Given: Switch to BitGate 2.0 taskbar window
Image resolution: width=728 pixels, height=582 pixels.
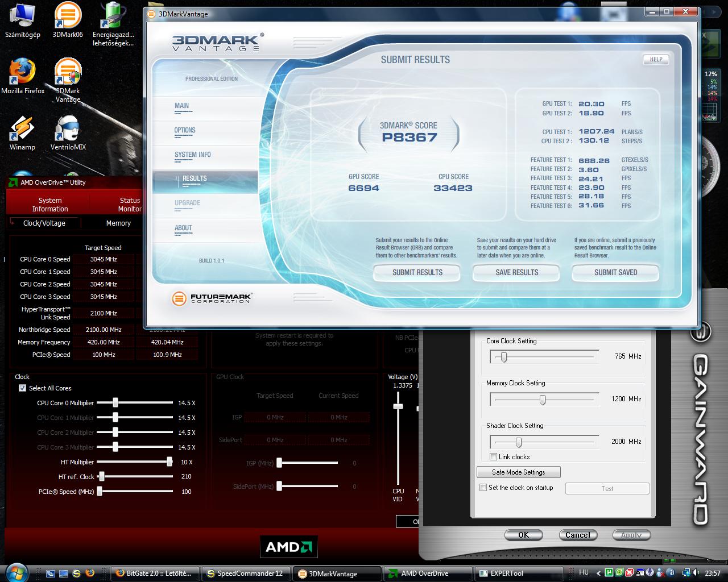Looking at the screenshot, I should coord(156,573).
